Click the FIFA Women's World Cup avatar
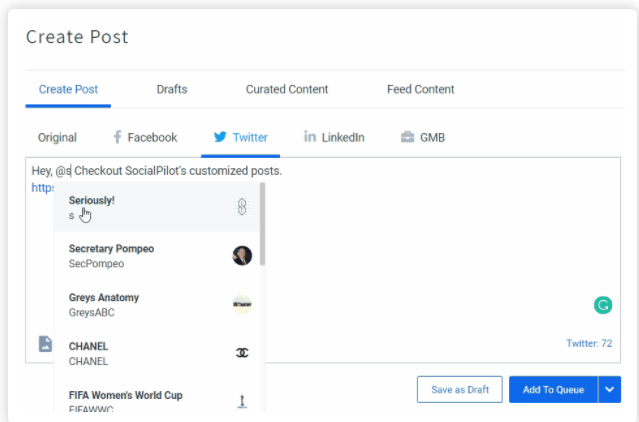 242,401
